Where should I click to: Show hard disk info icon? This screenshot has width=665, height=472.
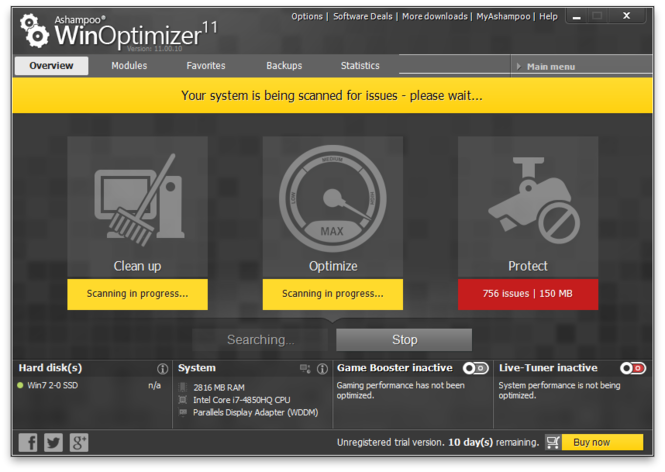pyautogui.click(x=162, y=369)
